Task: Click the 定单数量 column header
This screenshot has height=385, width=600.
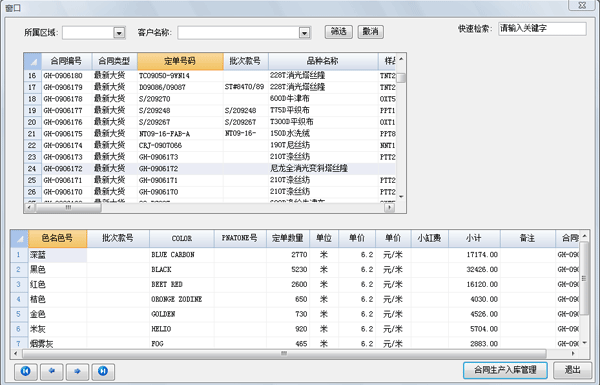Action: click(x=288, y=238)
